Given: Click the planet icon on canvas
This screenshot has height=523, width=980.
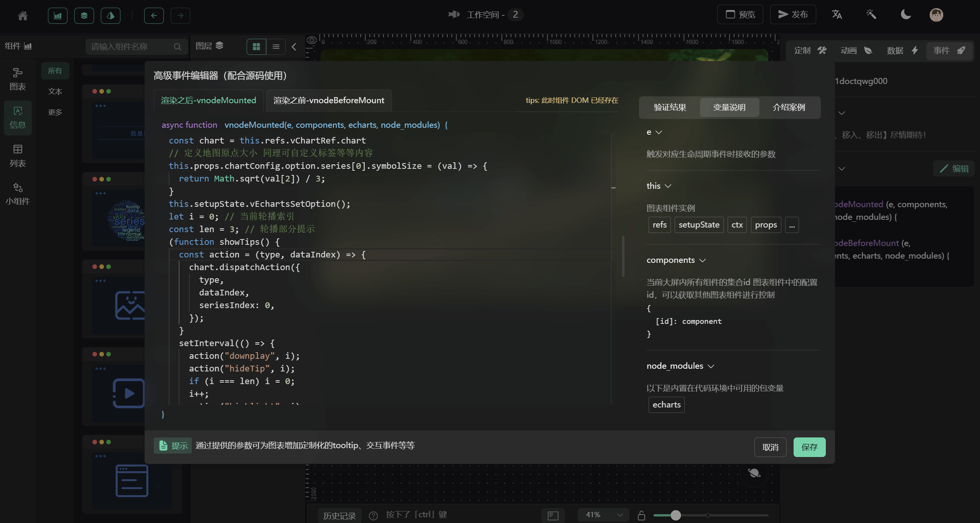Looking at the screenshot, I should [754, 473].
